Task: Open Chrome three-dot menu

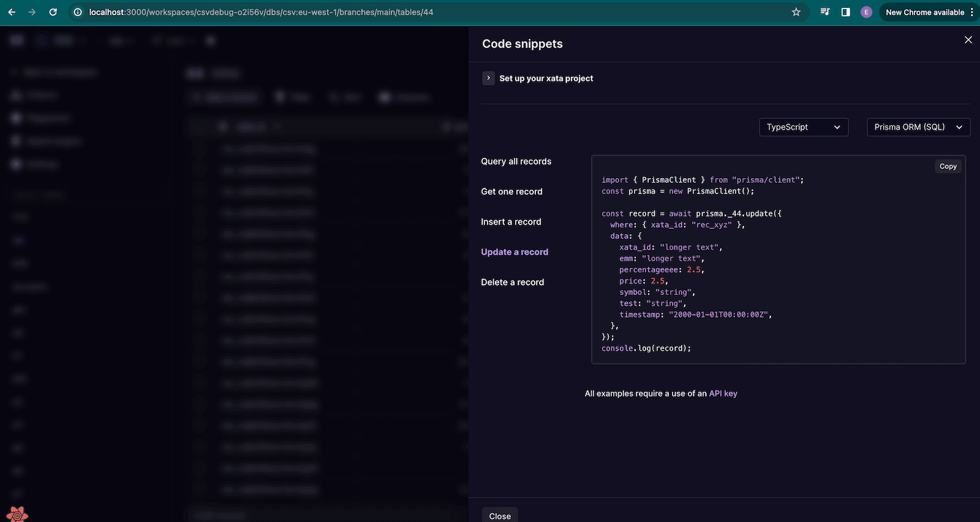Action: pos(972,12)
